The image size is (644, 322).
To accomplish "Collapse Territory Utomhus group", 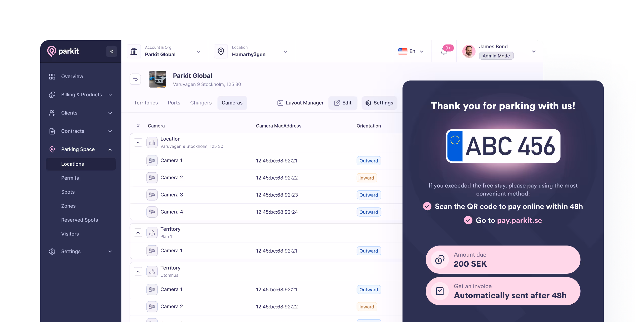I will tap(138, 271).
